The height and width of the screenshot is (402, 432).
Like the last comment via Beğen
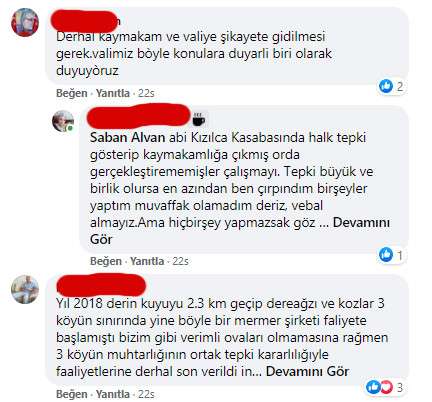(72, 394)
